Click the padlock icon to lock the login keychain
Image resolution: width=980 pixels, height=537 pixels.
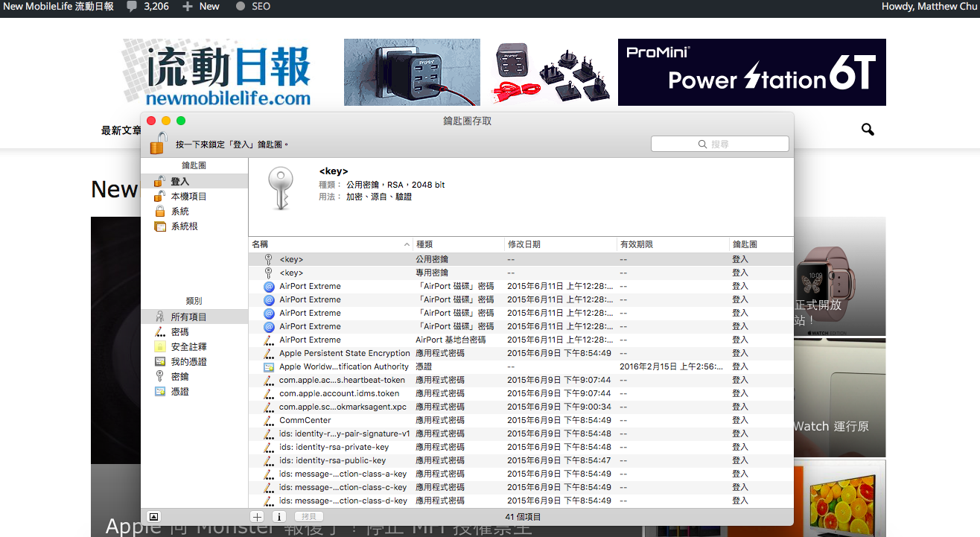click(x=158, y=142)
